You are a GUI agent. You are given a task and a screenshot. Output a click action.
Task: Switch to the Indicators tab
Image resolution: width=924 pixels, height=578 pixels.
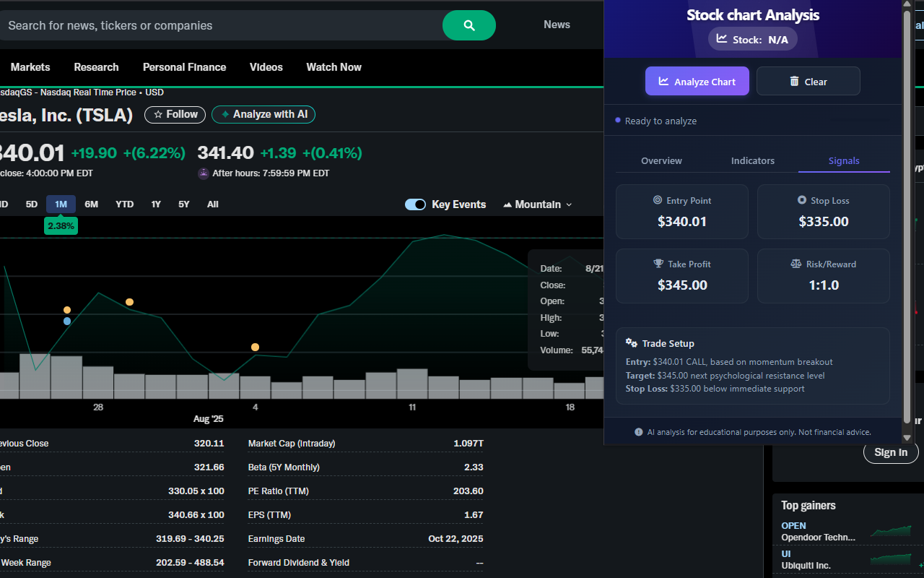tap(753, 160)
